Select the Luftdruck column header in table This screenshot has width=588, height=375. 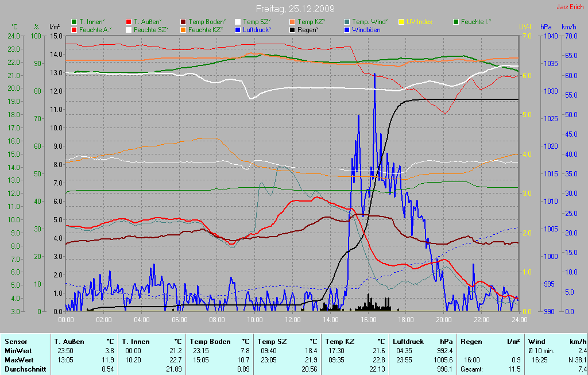tap(409, 342)
